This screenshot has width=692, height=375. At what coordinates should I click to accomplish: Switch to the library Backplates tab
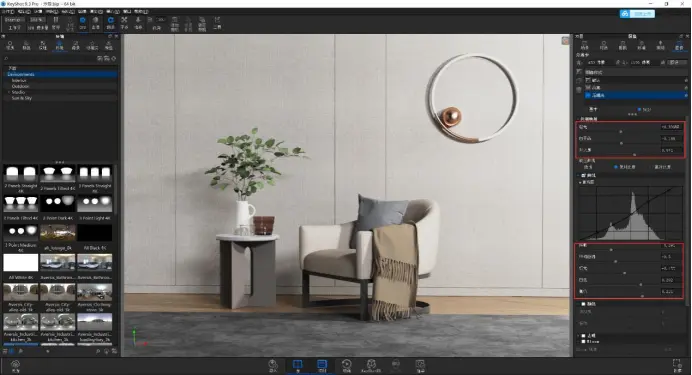click(75, 45)
